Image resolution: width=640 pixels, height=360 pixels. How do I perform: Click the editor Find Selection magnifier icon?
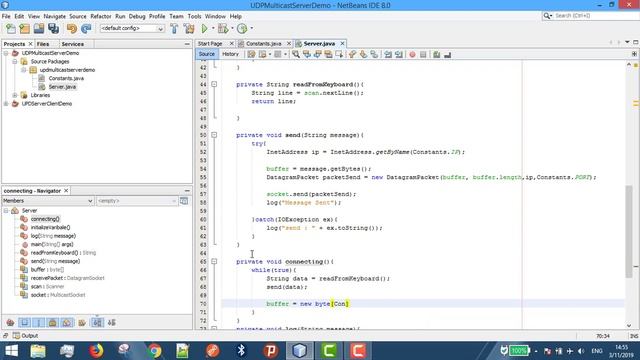296,54
